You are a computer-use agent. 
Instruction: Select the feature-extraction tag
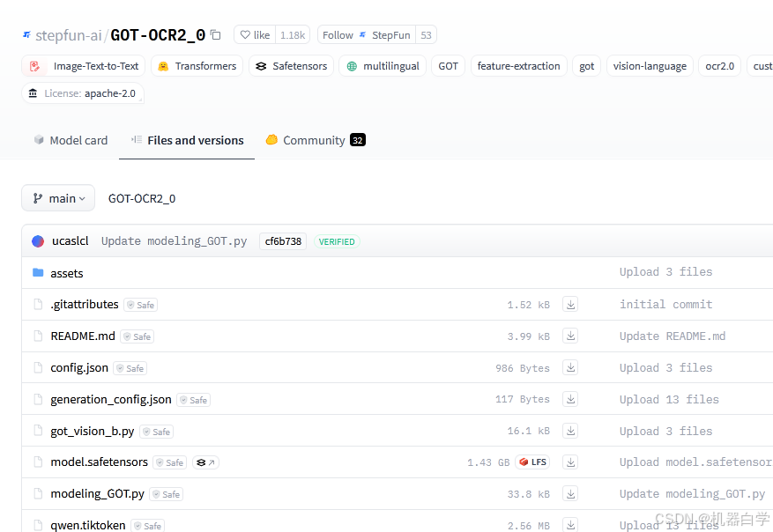[518, 66]
